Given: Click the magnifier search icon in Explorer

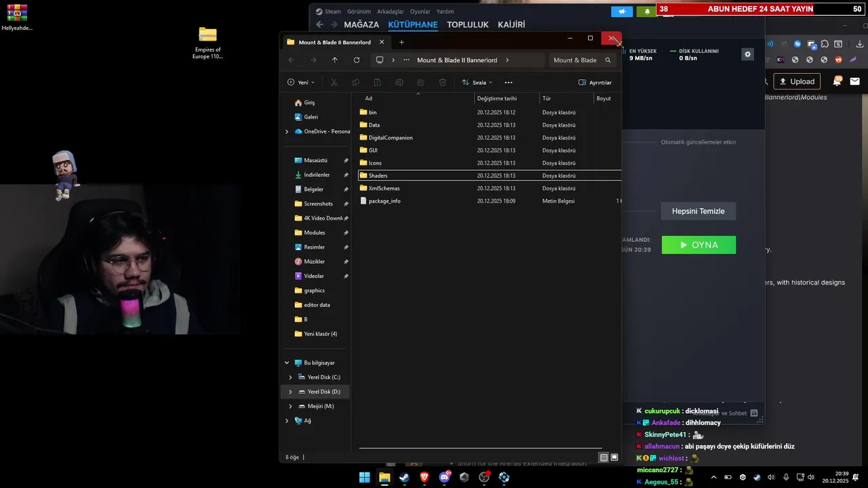Looking at the screenshot, I should [x=608, y=60].
